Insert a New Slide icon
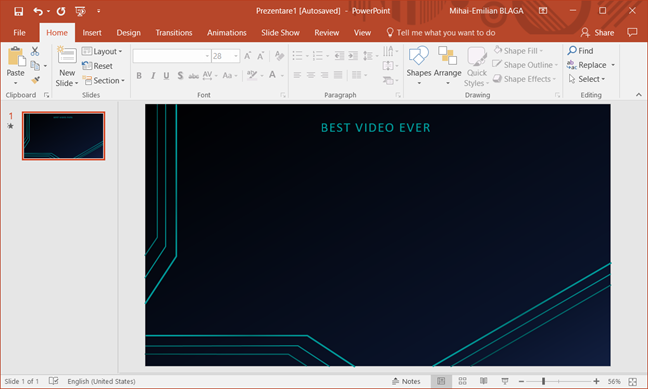This screenshot has width=648, height=389. (x=67, y=55)
